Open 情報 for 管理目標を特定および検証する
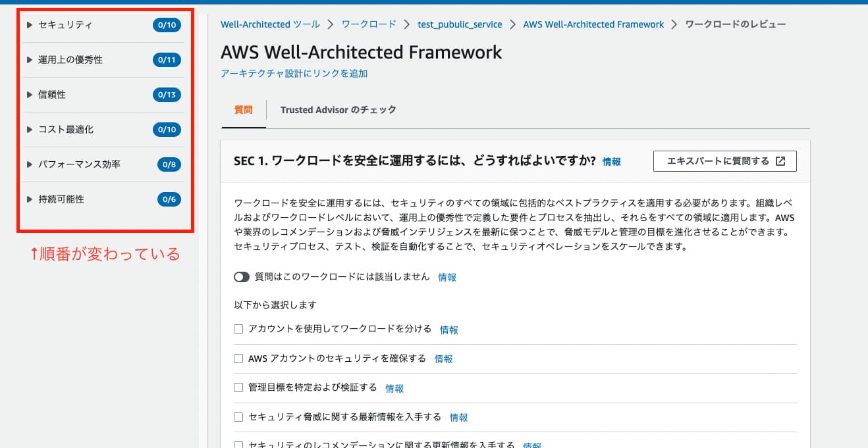 [x=394, y=389]
